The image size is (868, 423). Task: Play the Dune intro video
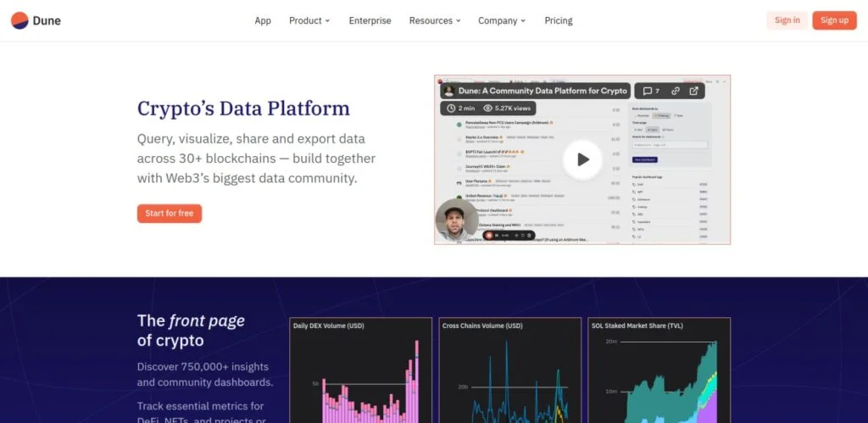tap(582, 160)
